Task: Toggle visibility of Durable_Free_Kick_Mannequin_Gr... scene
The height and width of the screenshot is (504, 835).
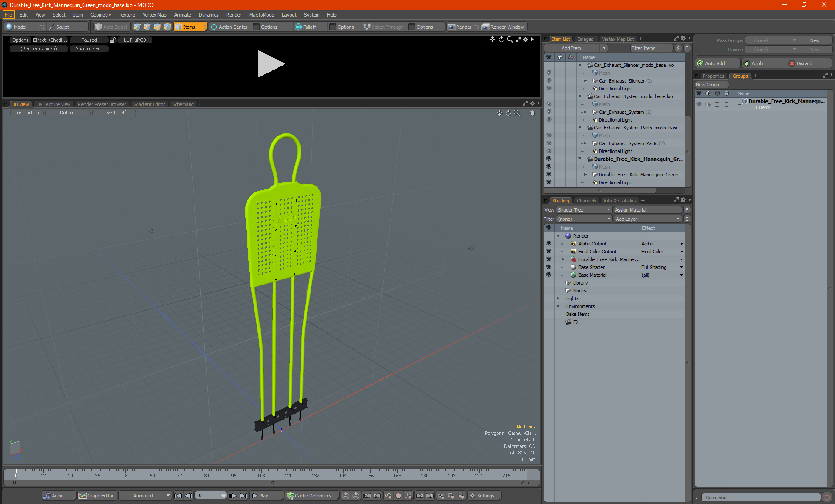Action: [x=549, y=159]
